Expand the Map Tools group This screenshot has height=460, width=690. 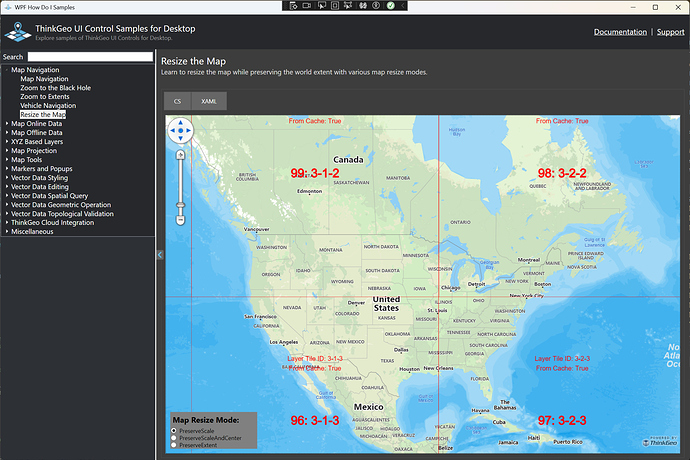[7, 160]
